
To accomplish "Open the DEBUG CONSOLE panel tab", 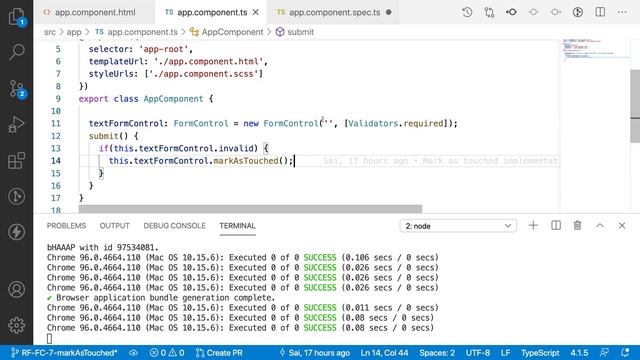I will click(174, 226).
